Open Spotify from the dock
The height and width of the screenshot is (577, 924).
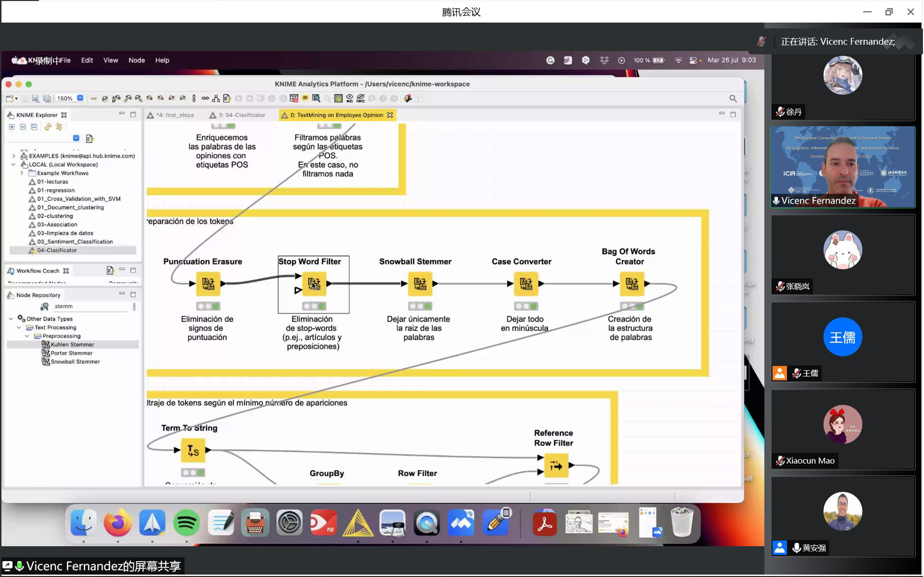(186, 523)
